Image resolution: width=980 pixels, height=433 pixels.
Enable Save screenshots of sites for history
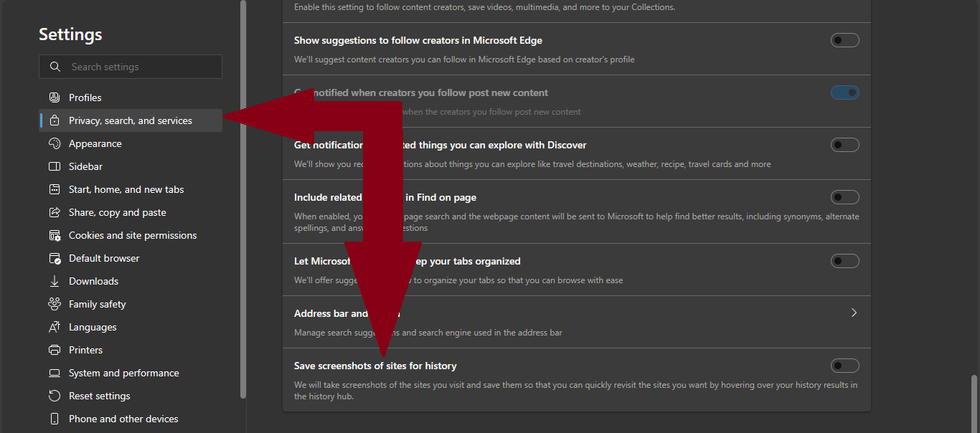845,366
